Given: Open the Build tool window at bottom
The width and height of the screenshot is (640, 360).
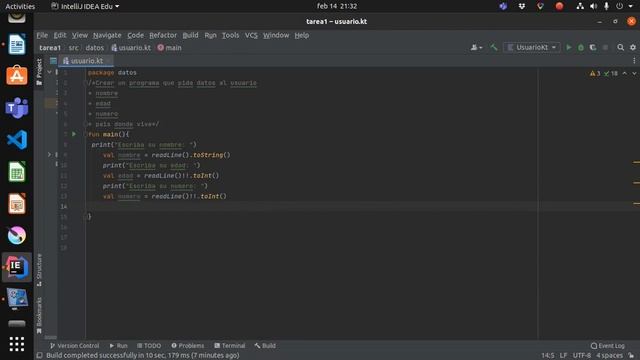Looking at the screenshot, I should coord(265,345).
